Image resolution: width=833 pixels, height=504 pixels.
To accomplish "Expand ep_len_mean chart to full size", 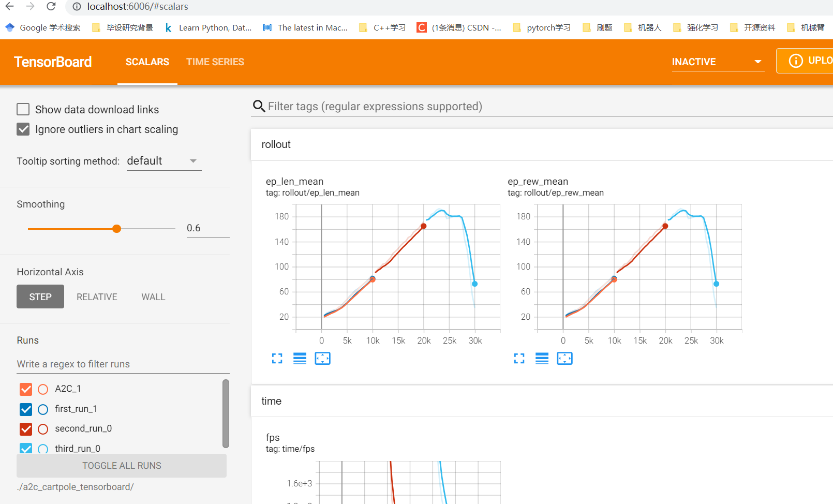I will pyautogui.click(x=277, y=359).
